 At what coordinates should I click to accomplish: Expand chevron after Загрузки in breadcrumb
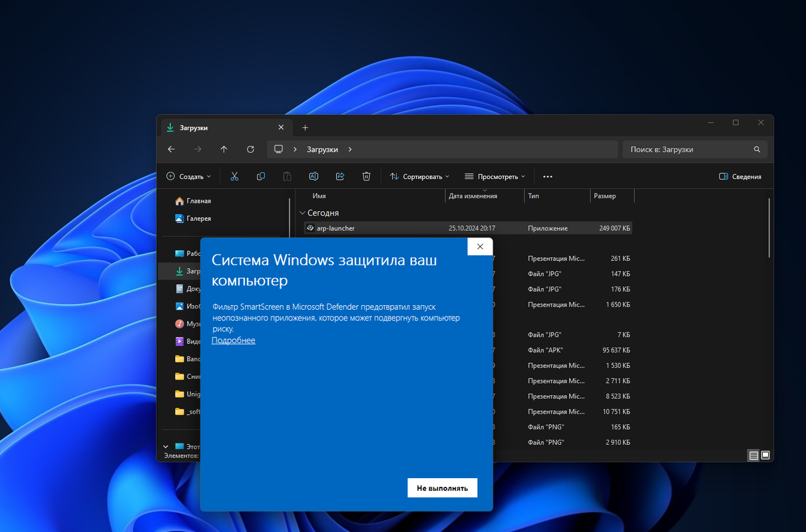350,150
